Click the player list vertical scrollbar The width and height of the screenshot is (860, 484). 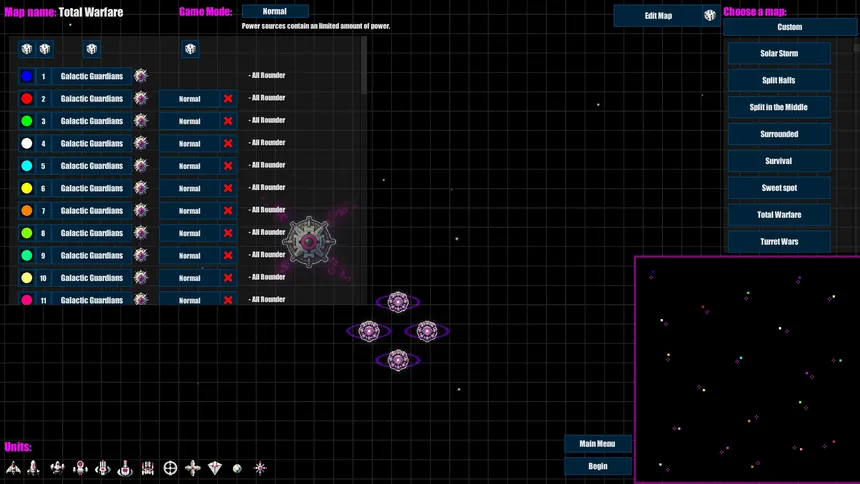click(x=363, y=66)
